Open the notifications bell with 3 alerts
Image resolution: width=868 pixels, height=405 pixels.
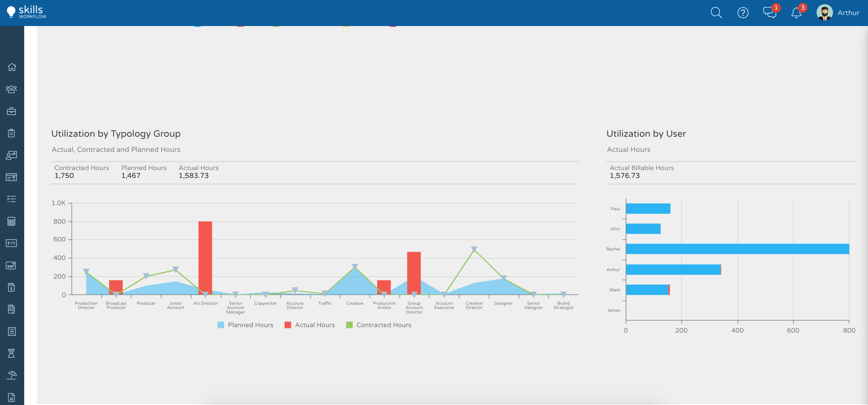(796, 12)
